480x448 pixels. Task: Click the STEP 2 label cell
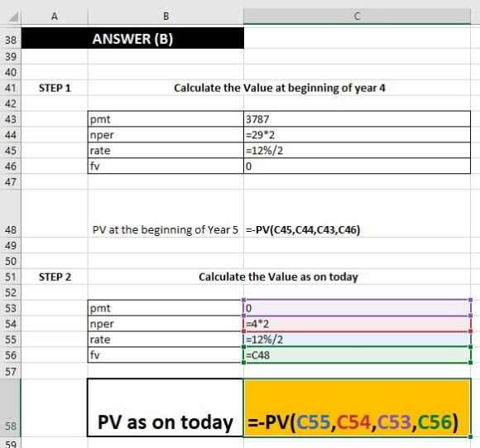55,277
